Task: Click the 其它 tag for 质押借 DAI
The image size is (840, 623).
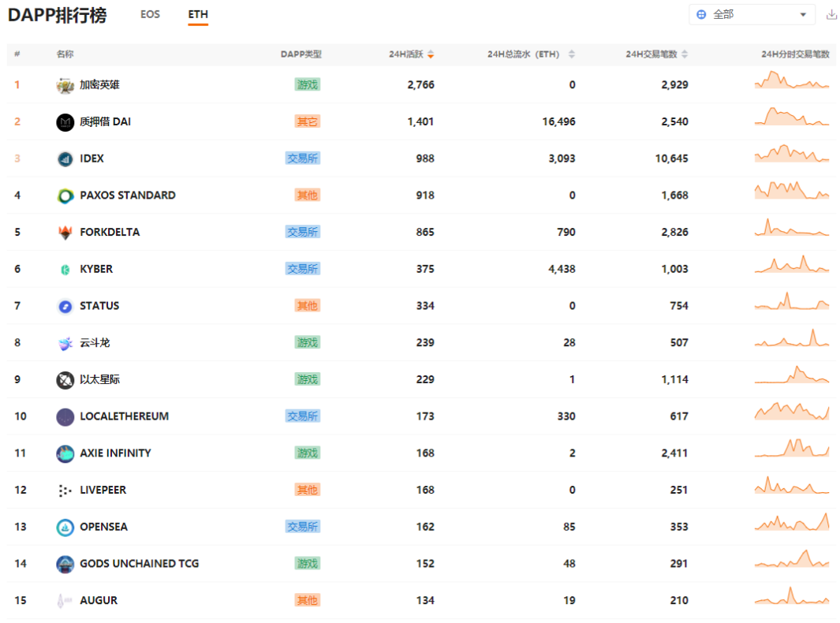Action: pyautogui.click(x=308, y=121)
